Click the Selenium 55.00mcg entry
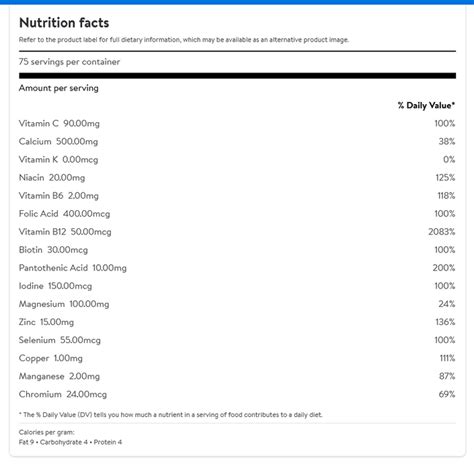Viewport: 474px width, 470px height. 60,340
